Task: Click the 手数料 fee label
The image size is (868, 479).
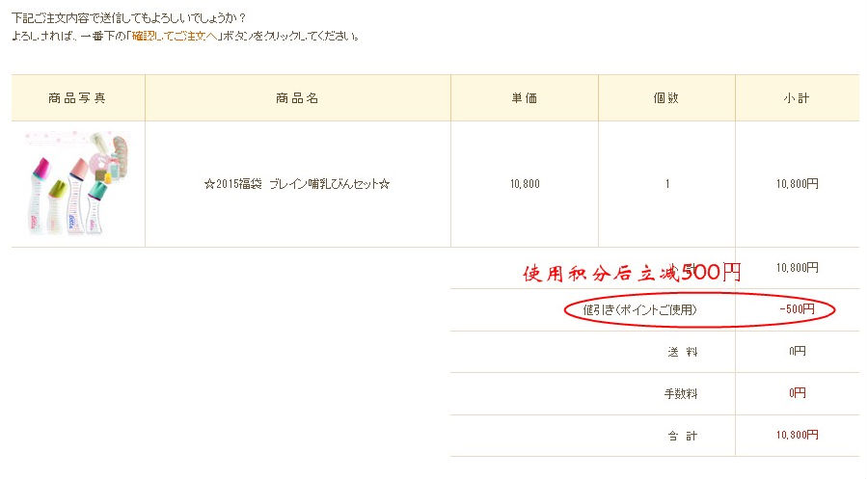Action: click(x=682, y=393)
